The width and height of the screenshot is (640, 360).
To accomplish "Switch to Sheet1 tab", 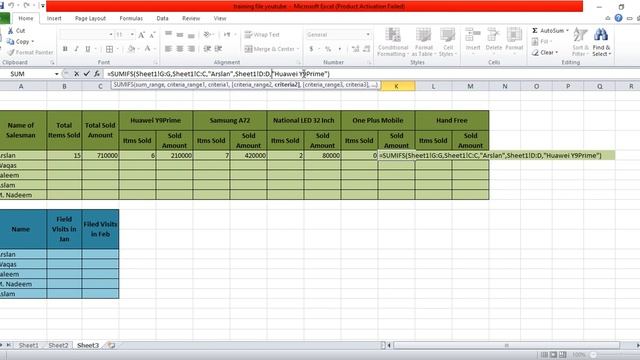I will (x=29, y=345).
